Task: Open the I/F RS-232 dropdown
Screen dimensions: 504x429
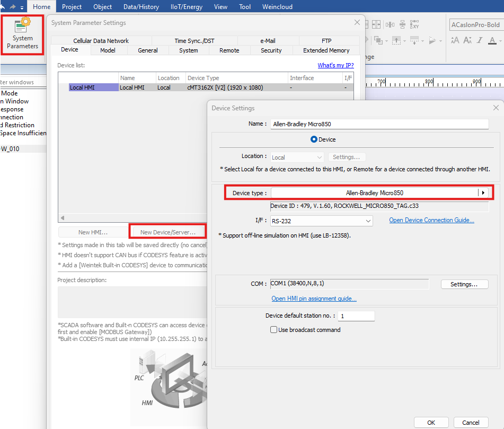Action: [x=322, y=221]
